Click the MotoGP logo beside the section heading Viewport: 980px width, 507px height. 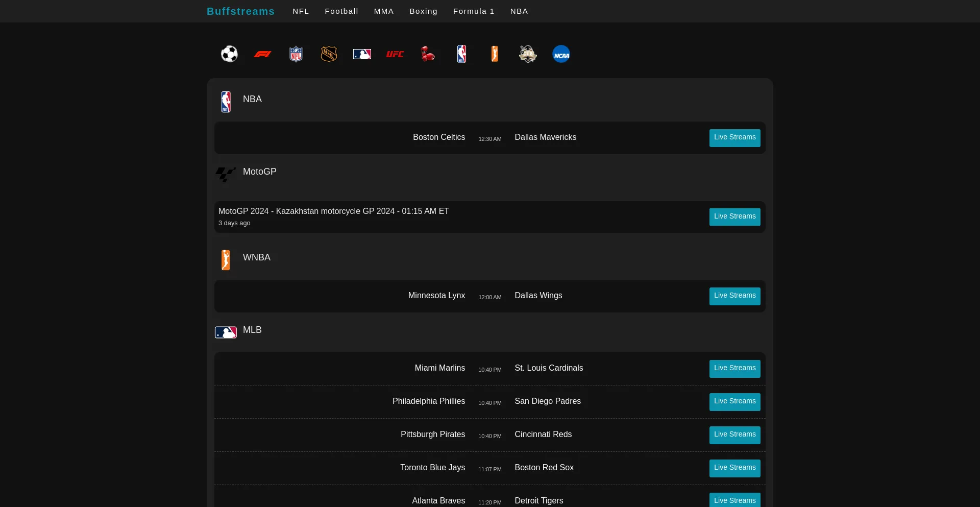[226, 174]
